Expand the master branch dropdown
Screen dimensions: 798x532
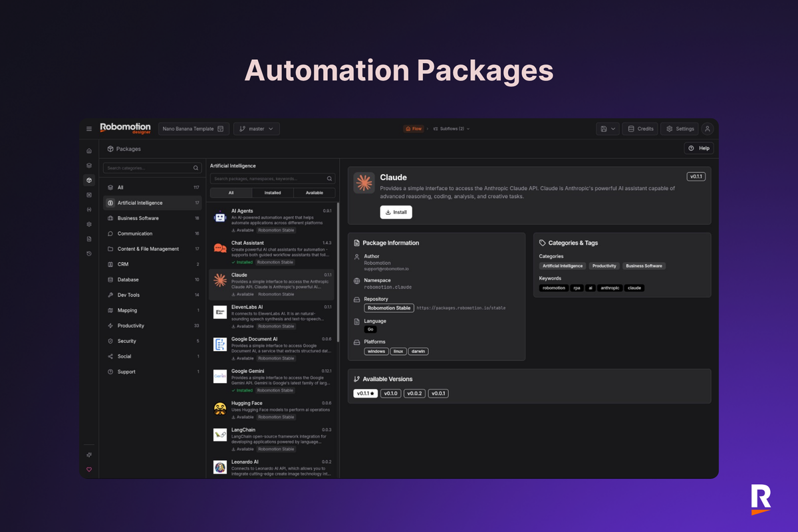click(x=256, y=128)
